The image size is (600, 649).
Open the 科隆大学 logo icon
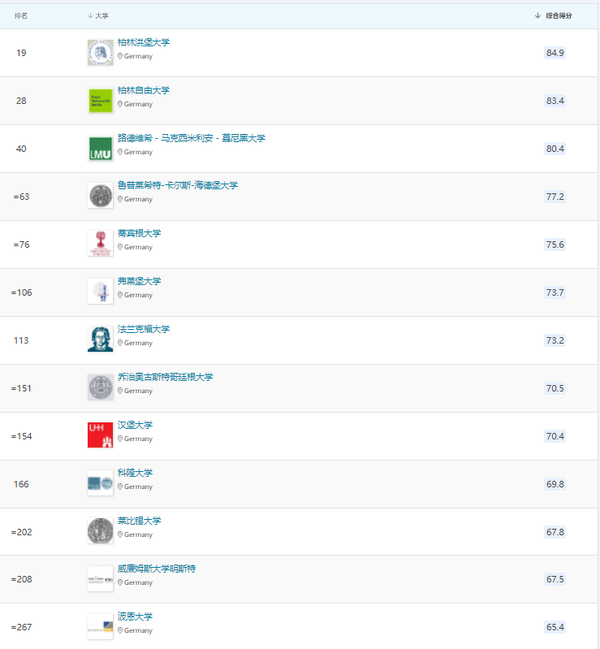pyautogui.click(x=100, y=483)
